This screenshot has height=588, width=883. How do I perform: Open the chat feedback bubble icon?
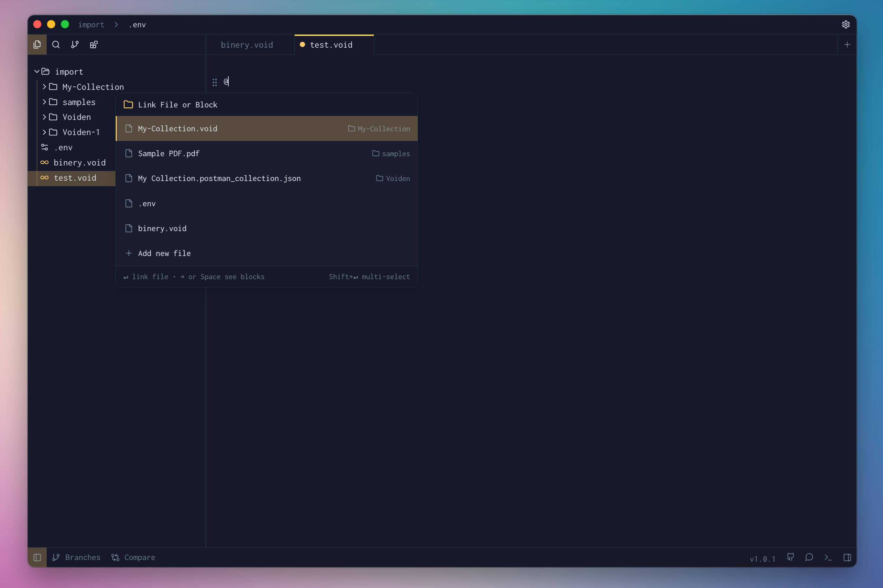tap(809, 557)
